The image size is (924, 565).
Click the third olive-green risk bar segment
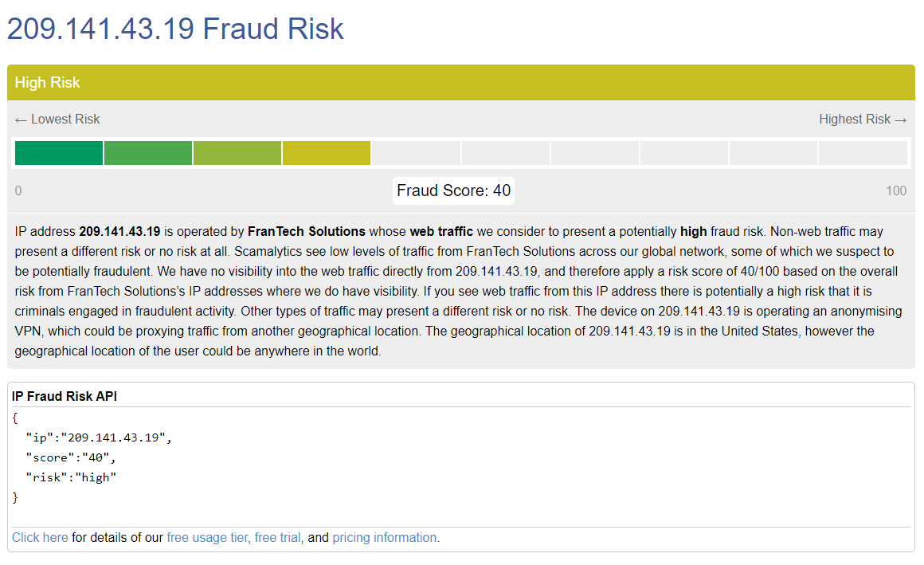[x=237, y=153]
